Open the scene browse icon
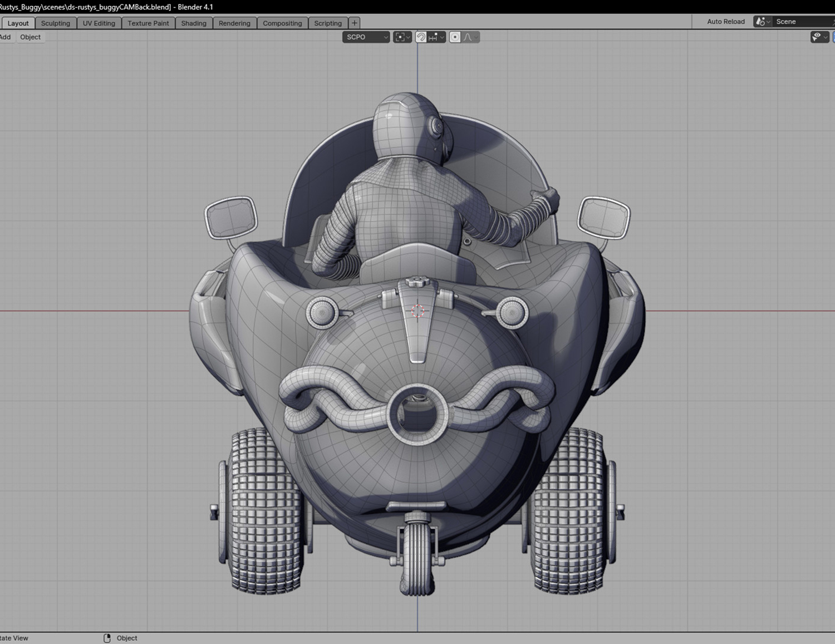The height and width of the screenshot is (644, 835). point(762,22)
